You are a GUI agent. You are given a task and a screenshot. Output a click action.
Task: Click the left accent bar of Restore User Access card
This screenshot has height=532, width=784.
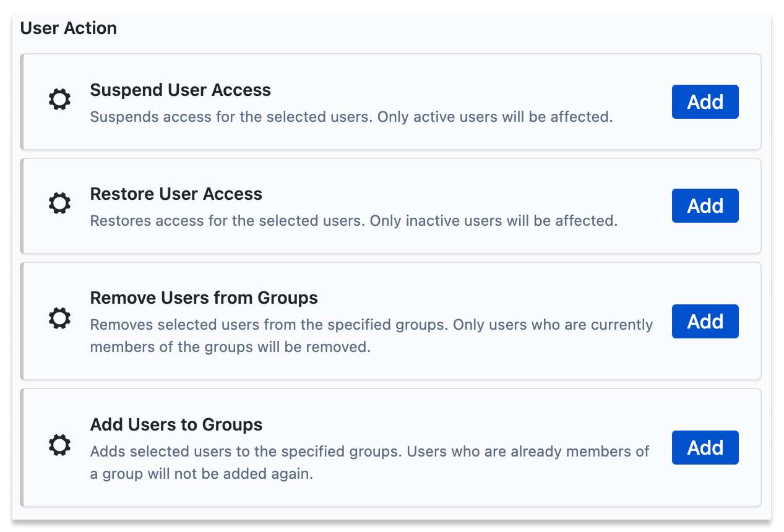tap(22, 205)
